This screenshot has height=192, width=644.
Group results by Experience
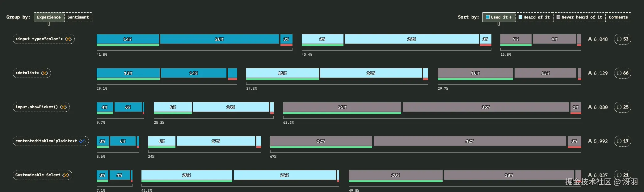tap(49, 17)
